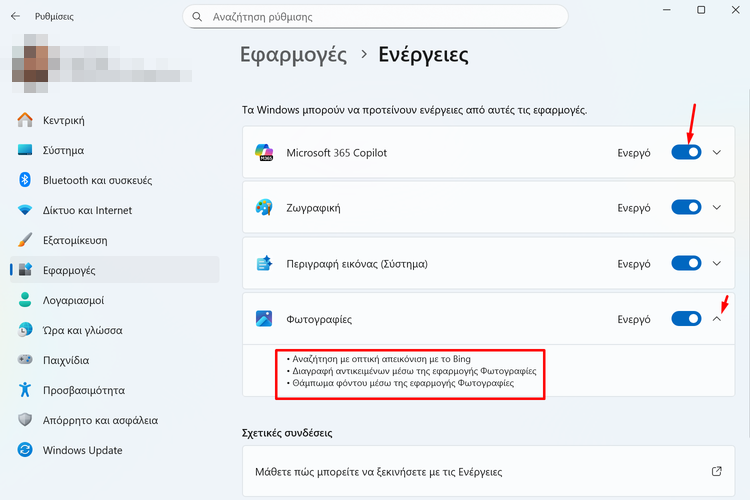
Task: Click the Ζωγραφική (Paint) app icon
Action: [x=265, y=208]
